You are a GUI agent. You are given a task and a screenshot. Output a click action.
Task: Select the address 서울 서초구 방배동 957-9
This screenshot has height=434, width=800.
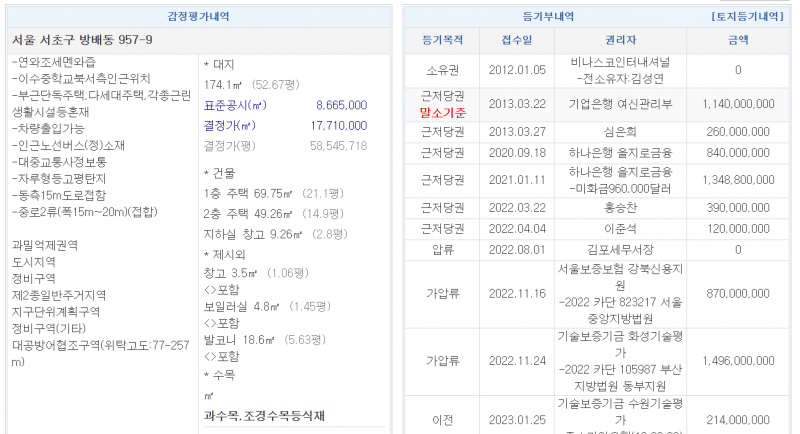point(82,40)
